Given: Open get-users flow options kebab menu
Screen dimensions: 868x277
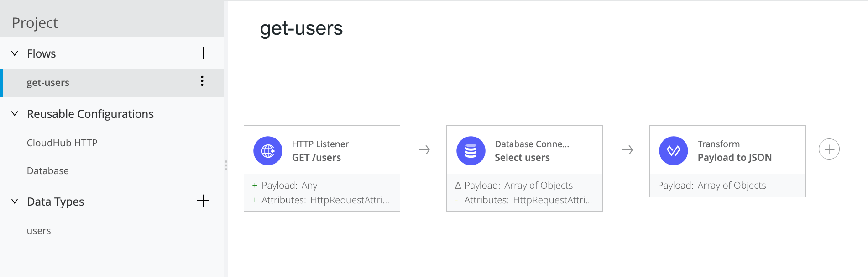Looking at the screenshot, I should point(202,81).
